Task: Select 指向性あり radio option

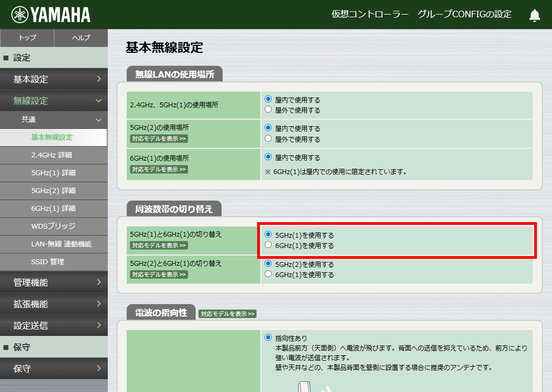Action: click(x=268, y=338)
